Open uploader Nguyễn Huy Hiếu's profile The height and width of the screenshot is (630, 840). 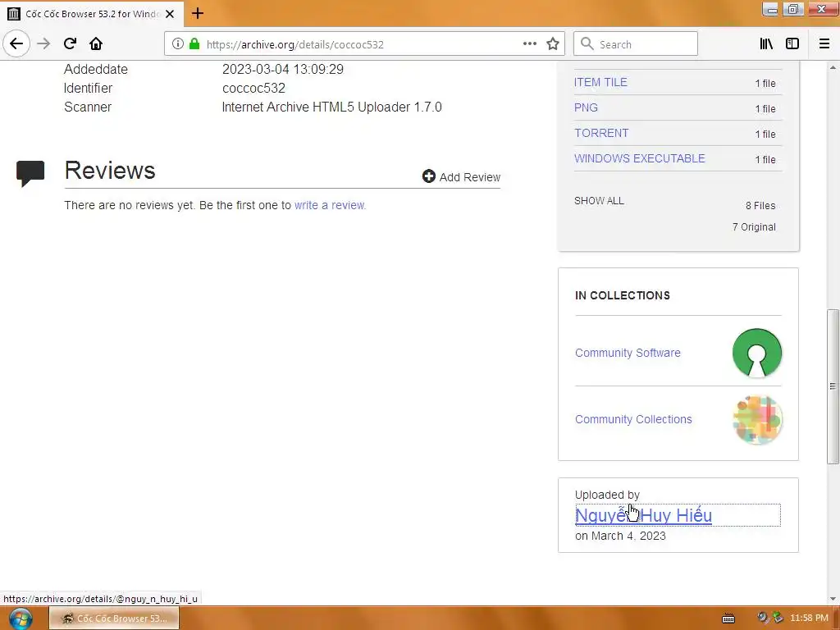click(x=643, y=515)
